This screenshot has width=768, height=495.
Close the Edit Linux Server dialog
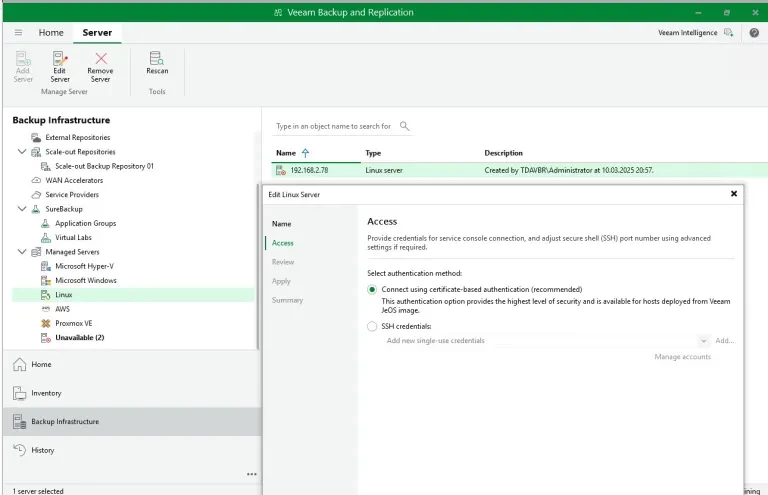coord(734,194)
